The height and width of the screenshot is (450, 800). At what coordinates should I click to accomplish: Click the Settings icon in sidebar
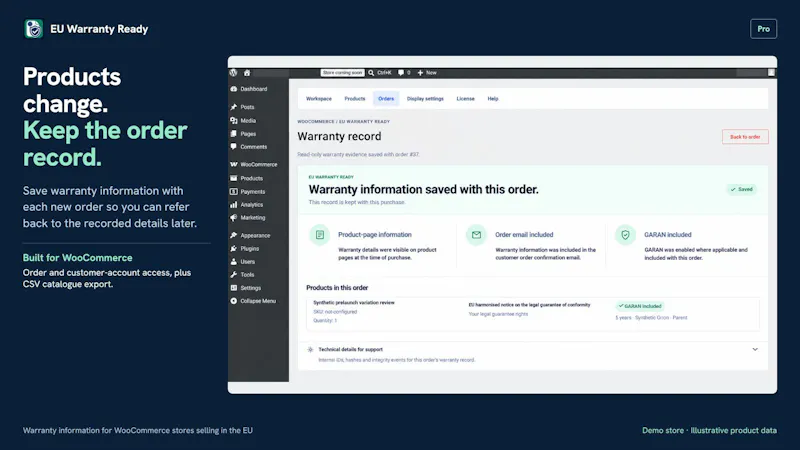click(x=234, y=288)
